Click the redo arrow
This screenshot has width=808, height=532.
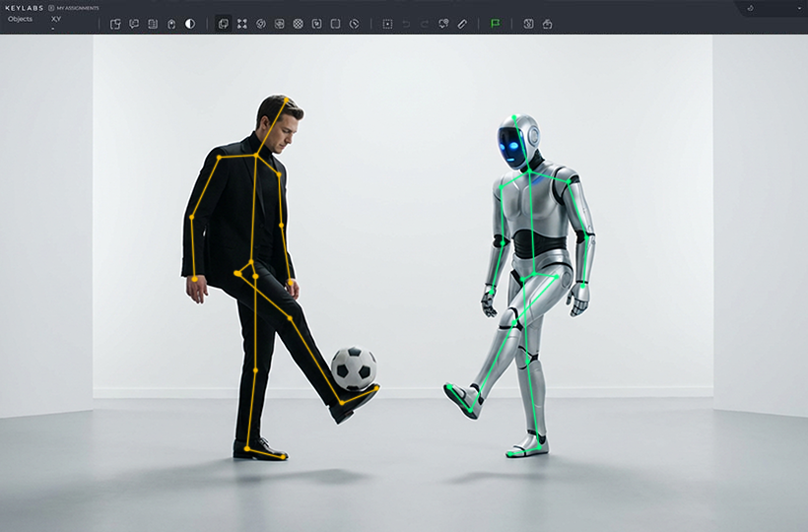pos(425,24)
